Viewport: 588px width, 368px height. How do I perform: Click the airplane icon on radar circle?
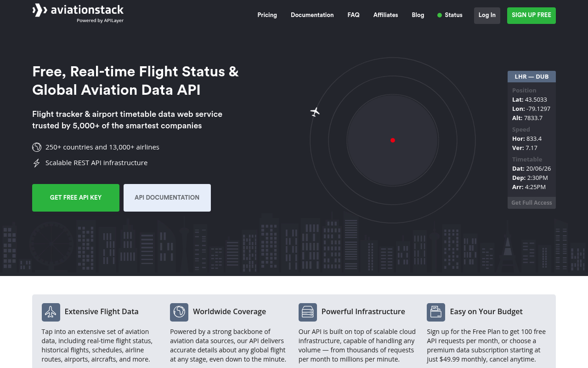point(315,112)
